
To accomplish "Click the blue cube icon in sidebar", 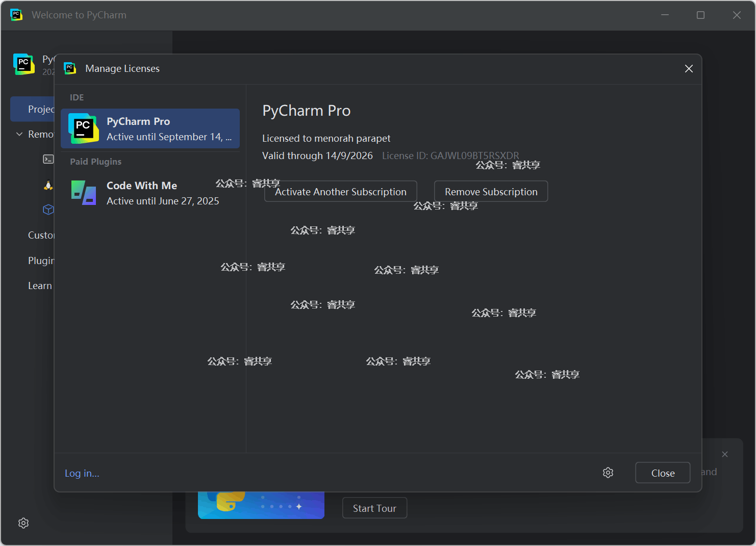I will (x=48, y=210).
